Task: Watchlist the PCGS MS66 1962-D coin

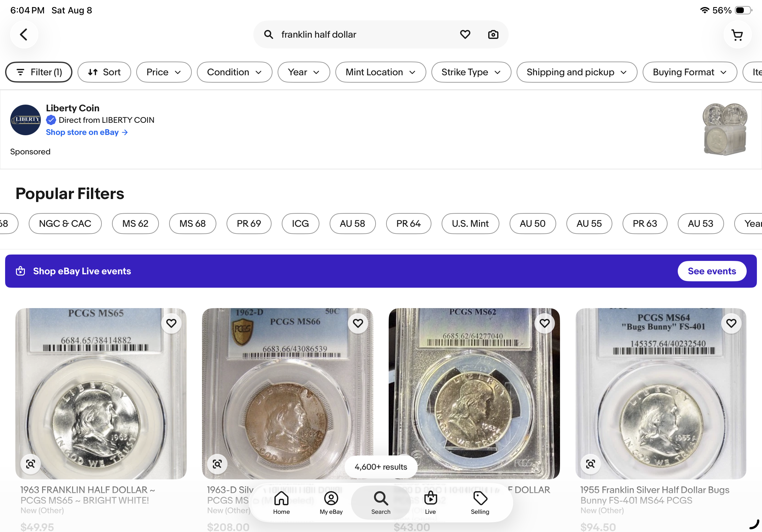Action: tap(358, 323)
